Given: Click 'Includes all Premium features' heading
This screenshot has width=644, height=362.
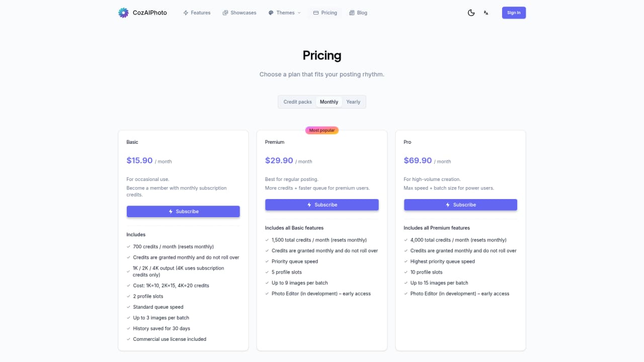Looking at the screenshot, I should (x=437, y=228).
